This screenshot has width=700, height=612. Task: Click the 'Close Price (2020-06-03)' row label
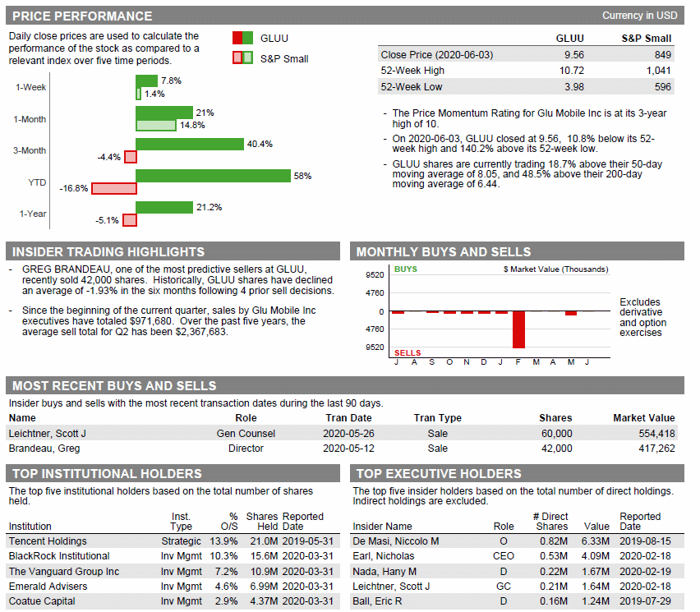pos(437,55)
